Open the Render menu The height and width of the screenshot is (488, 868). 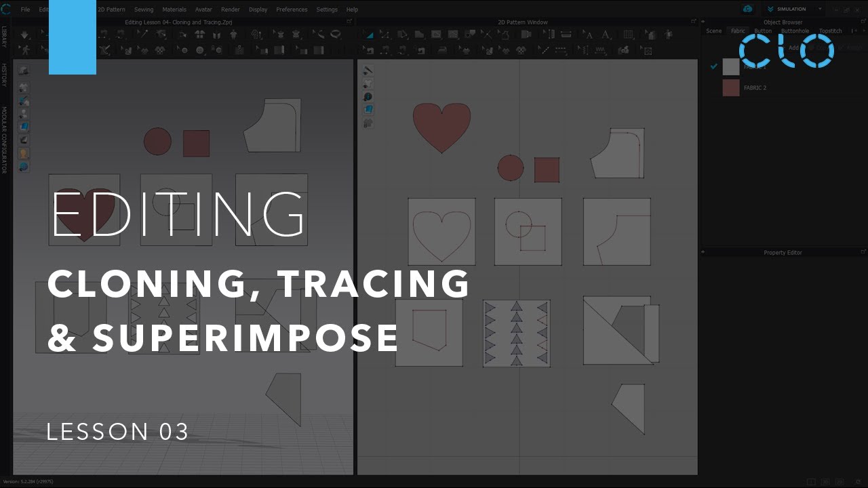point(231,9)
